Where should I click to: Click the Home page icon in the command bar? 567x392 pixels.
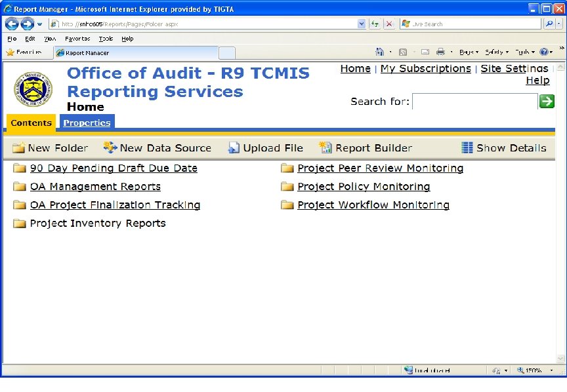pos(379,52)
